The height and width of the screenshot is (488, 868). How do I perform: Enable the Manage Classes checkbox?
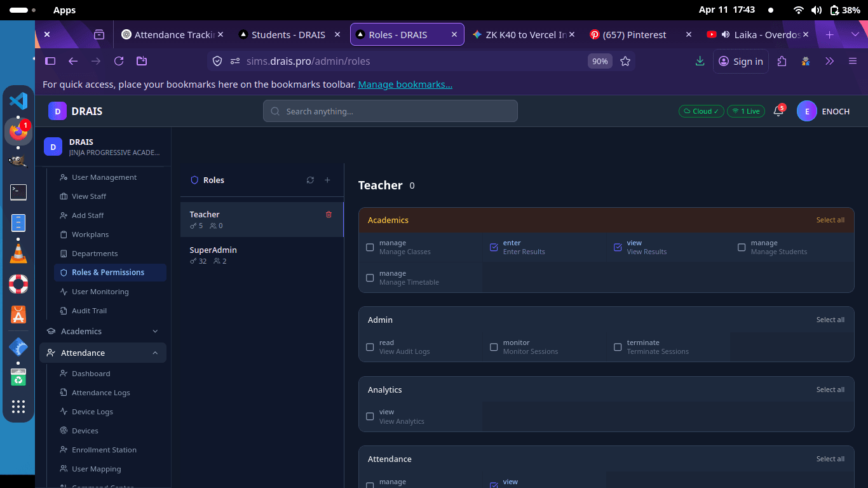[370, 247]
